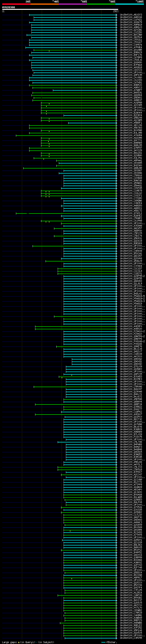Screen dimensions: 146x644
Task: Click hit label UniRef100_B4FI76
Action: 131,55
